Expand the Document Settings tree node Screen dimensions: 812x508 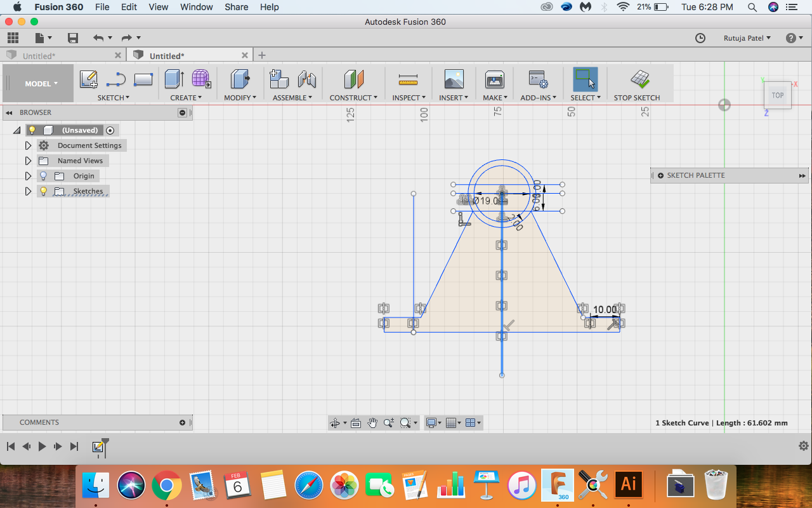point(28,145)
